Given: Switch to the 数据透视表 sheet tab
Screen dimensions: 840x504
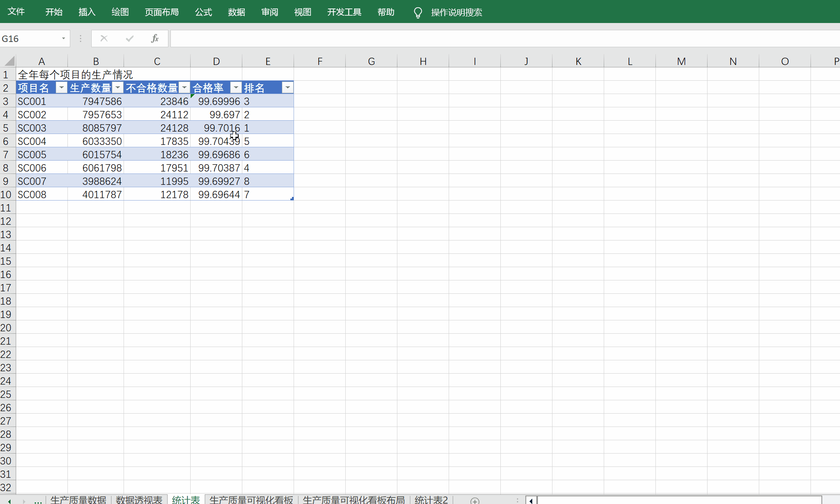Looking at the screenshot, I should tap(139, 500).
